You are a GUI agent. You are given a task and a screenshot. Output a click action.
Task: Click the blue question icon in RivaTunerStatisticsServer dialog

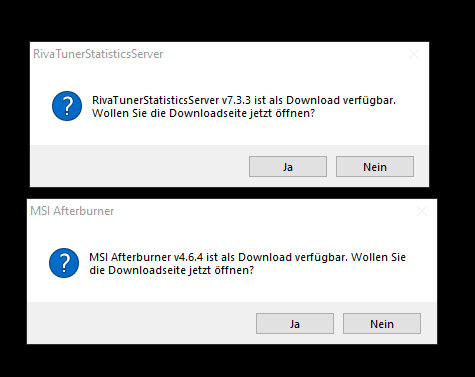[67, 106]
